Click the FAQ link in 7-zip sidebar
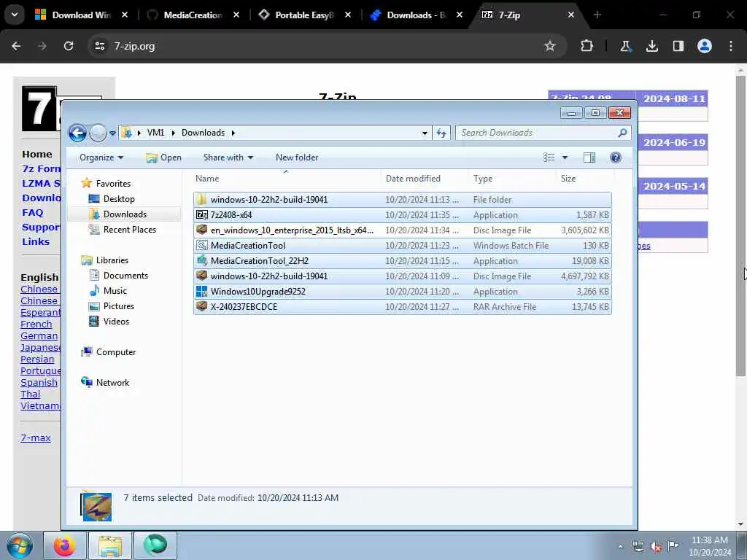747x560 pixels. (32, 213)
